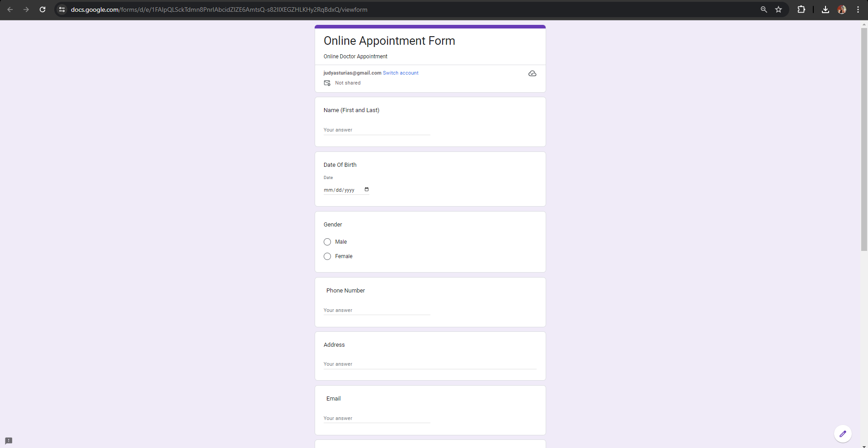868x448 pixels.
Task: Open the Switch account link
Action: point(401,73)
